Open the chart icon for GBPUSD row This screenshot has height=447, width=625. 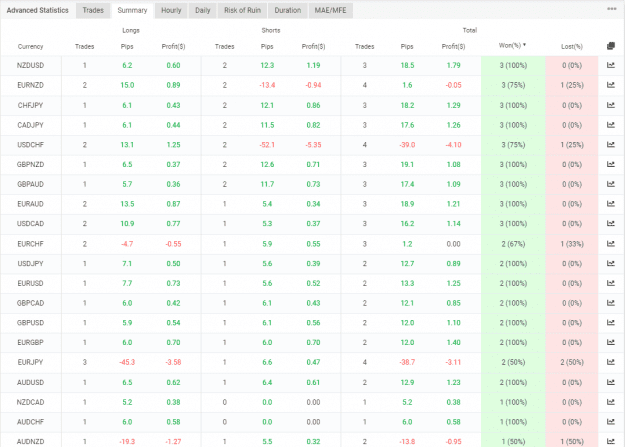click(611, 323)
